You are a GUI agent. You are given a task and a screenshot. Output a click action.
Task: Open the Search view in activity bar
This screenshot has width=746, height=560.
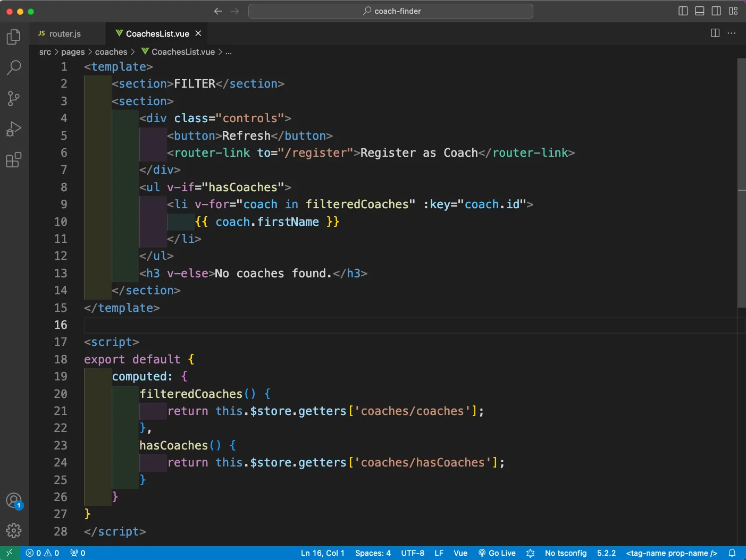(x=14, y=67)
